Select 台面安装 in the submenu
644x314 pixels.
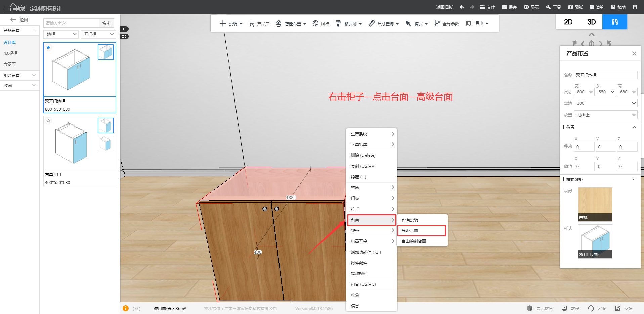point(422,220)
